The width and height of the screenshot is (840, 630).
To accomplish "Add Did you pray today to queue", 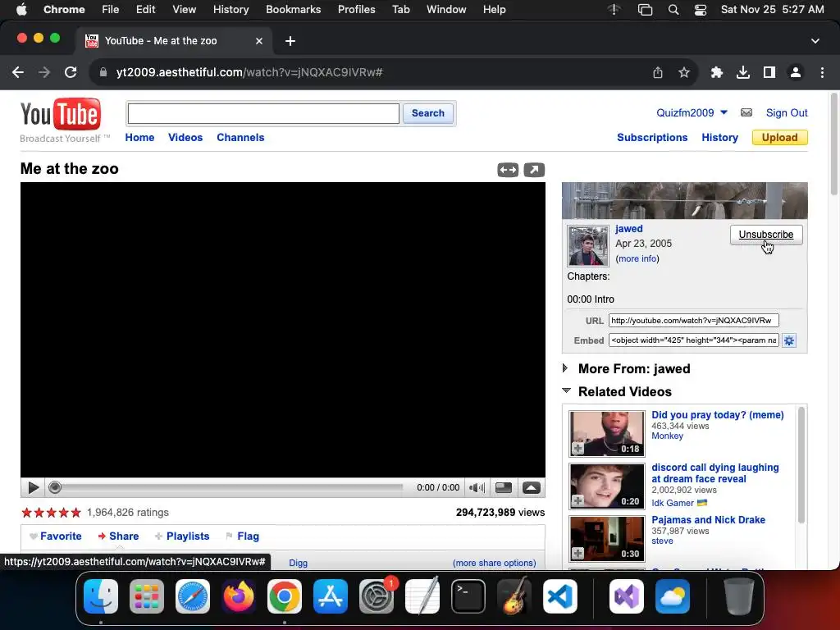I will (x=577, y=449).
